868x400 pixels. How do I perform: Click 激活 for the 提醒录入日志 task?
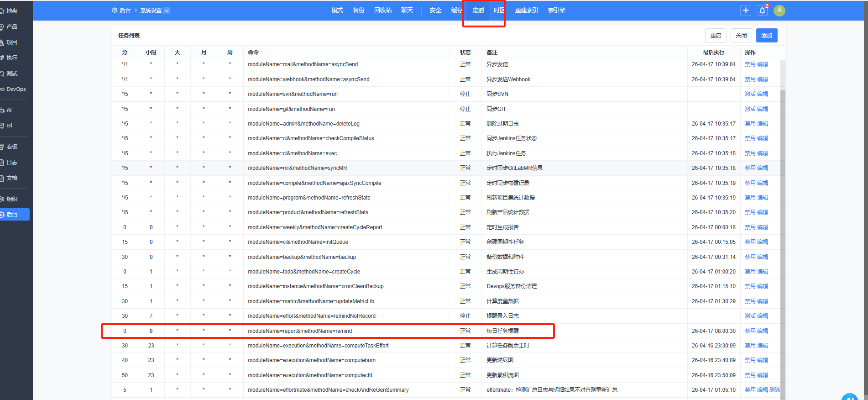(750, 316)
